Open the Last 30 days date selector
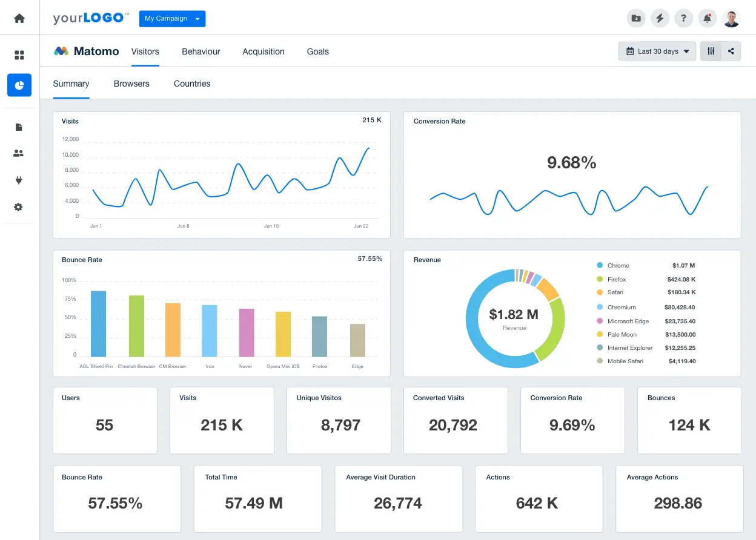This screenshot has width=756, height=540. [657, 51]
